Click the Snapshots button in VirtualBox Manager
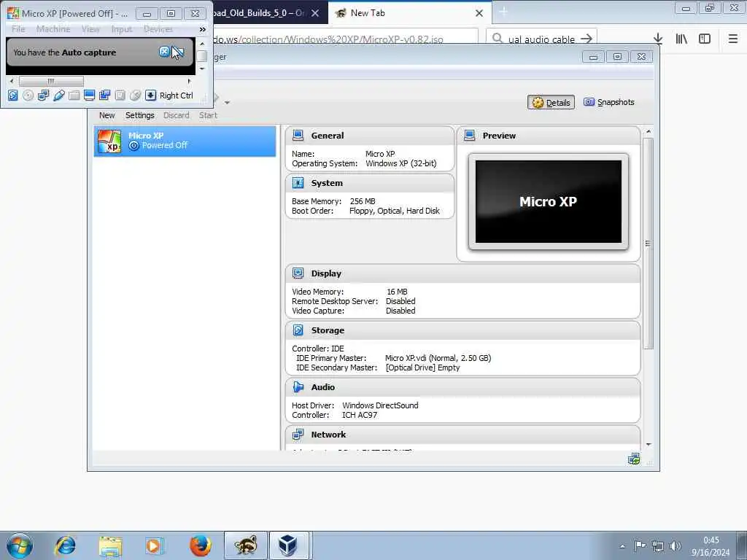Viewport: 747px width, 560px height. 609,102
